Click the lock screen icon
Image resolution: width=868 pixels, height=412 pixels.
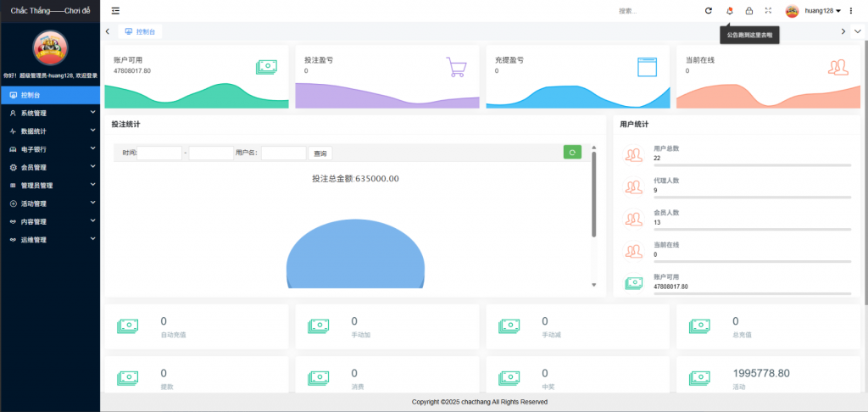pyautogui.click(x=748, y=10)
